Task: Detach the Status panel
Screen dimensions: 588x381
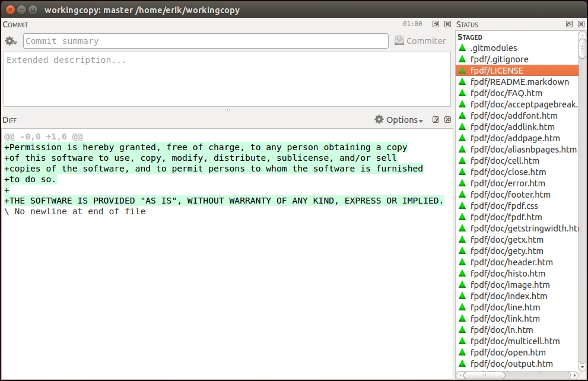Action: click(569, 24)
